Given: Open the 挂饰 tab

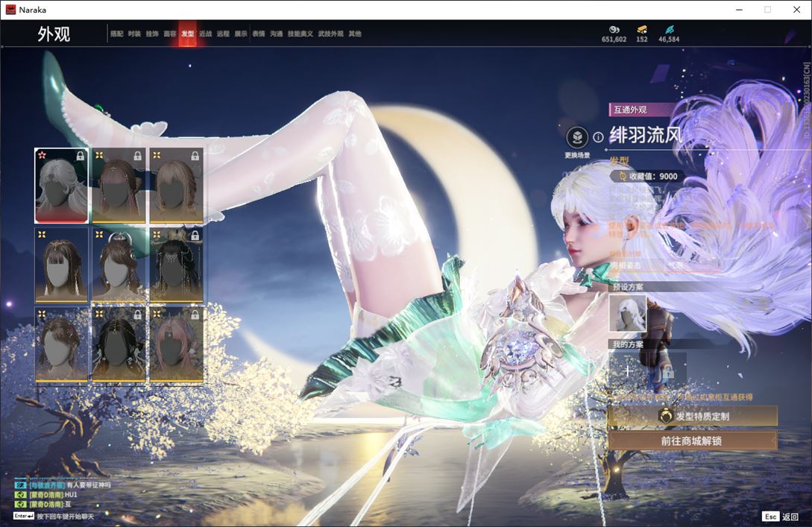Looking at the screenshot, I should [151, 34].
